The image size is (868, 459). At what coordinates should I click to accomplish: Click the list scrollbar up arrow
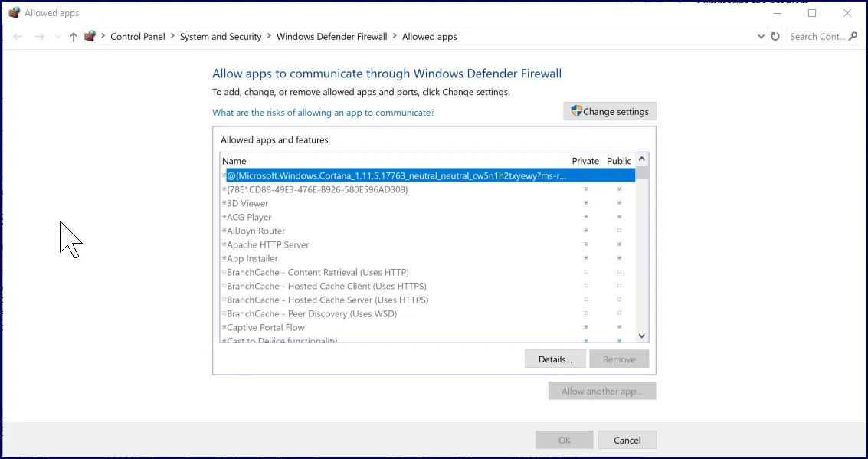point(641,159)
